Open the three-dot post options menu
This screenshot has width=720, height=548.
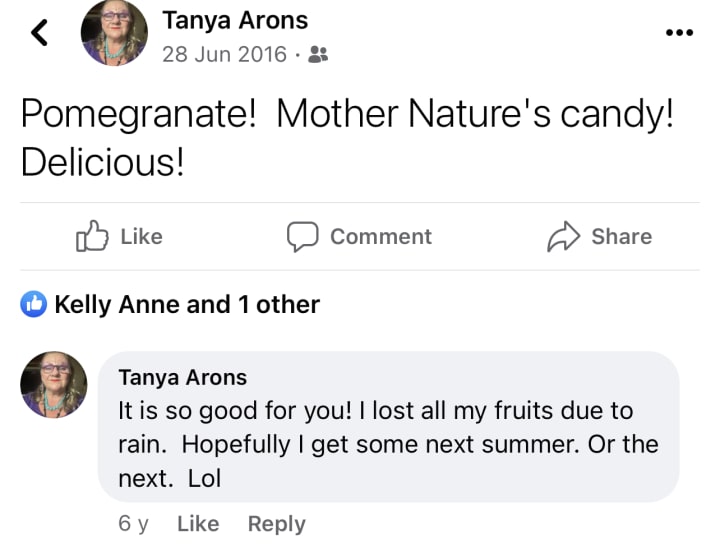pyautogui.click(x=679, y=32)
